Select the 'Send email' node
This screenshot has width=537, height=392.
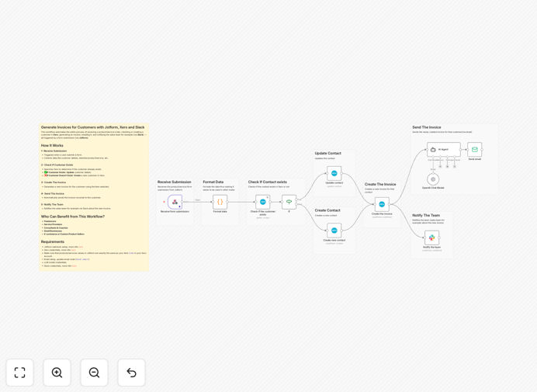click(475, 149)
